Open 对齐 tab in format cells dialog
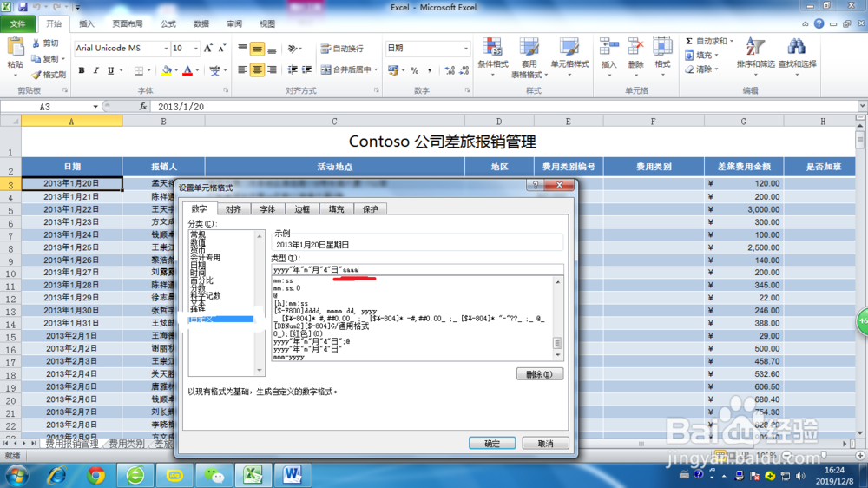Image resolution: width=868 pixels, height=488 pixels. (233, 208)
